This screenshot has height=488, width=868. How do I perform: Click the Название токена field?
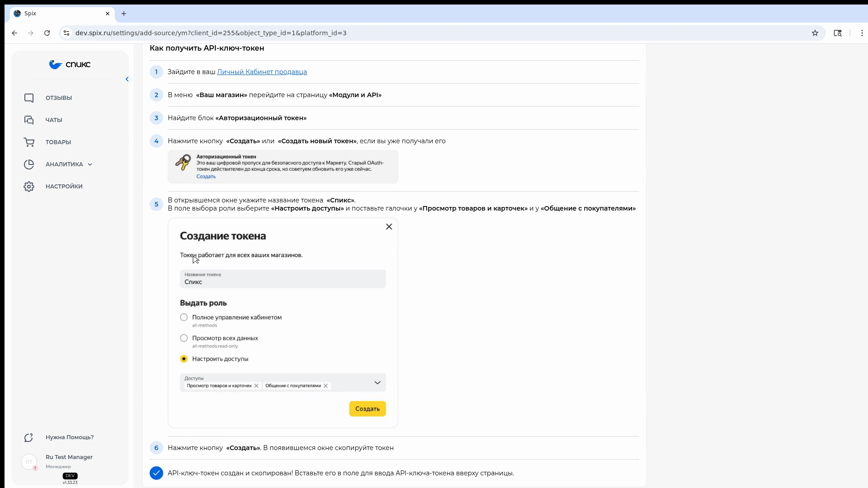coord(283,279)
